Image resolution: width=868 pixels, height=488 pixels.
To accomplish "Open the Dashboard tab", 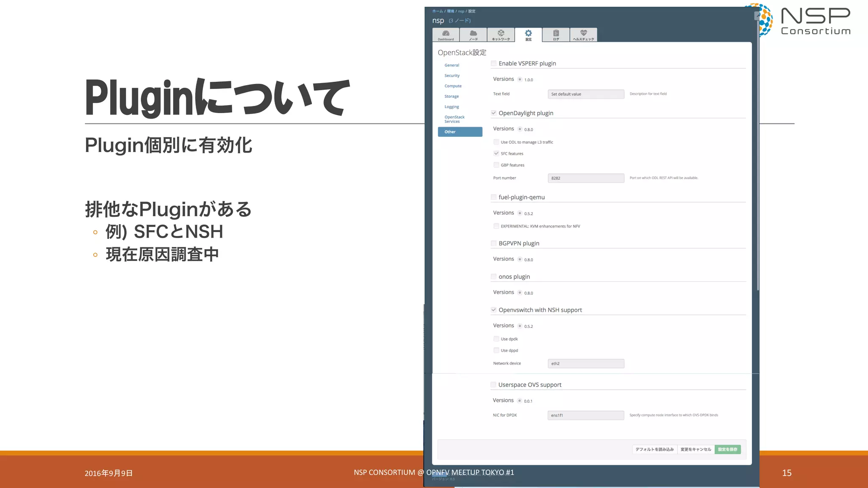I will 446,35.
